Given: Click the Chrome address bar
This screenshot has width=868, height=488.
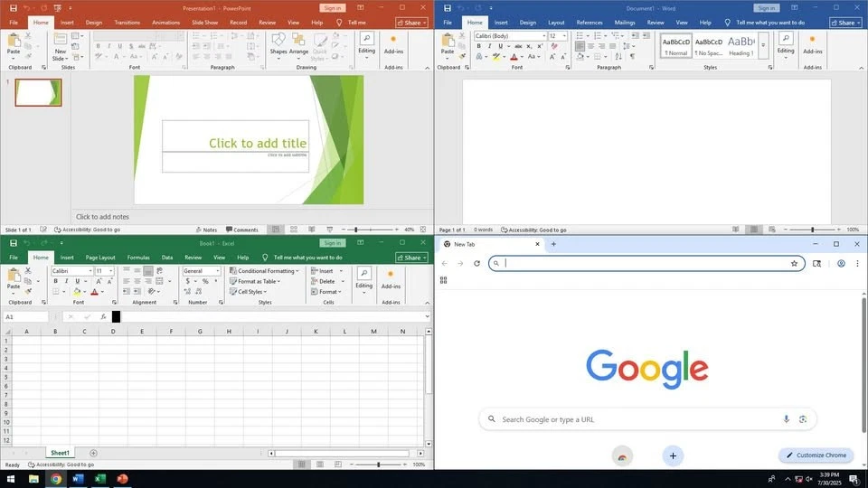Looking at the screenshot, I should coord(646,263).
